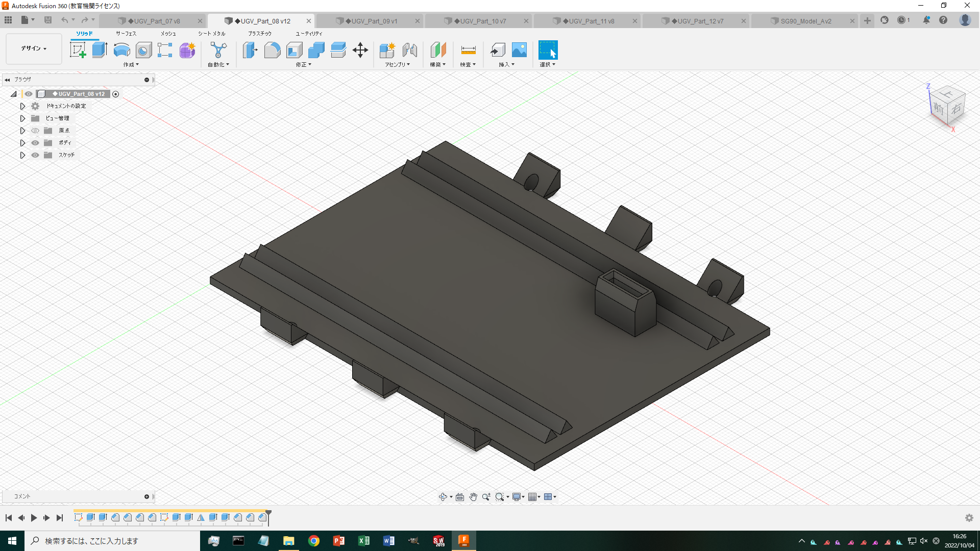Click the mirror feature in the timeline
980x551 pixels.
[x=201, y=517]
